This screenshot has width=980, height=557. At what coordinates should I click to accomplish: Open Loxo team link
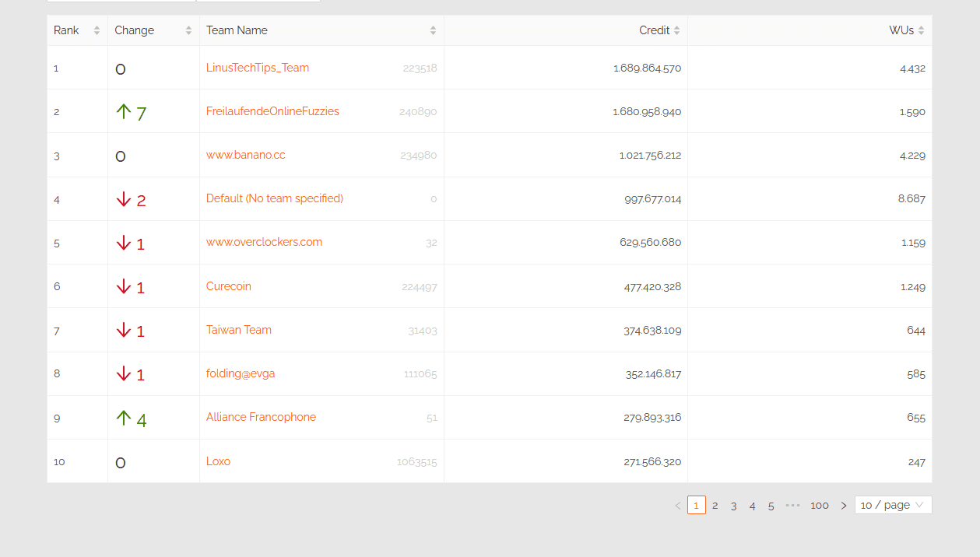coord(218,461)
